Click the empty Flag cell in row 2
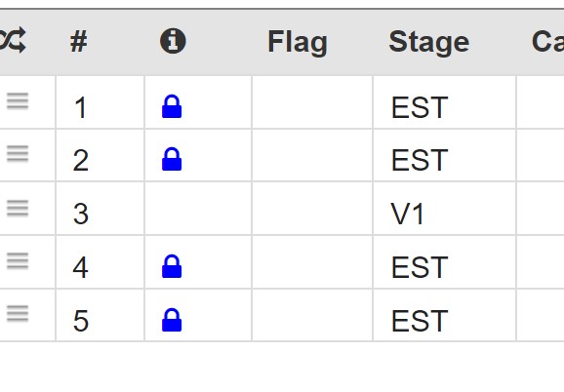 (x=312, y=155)
